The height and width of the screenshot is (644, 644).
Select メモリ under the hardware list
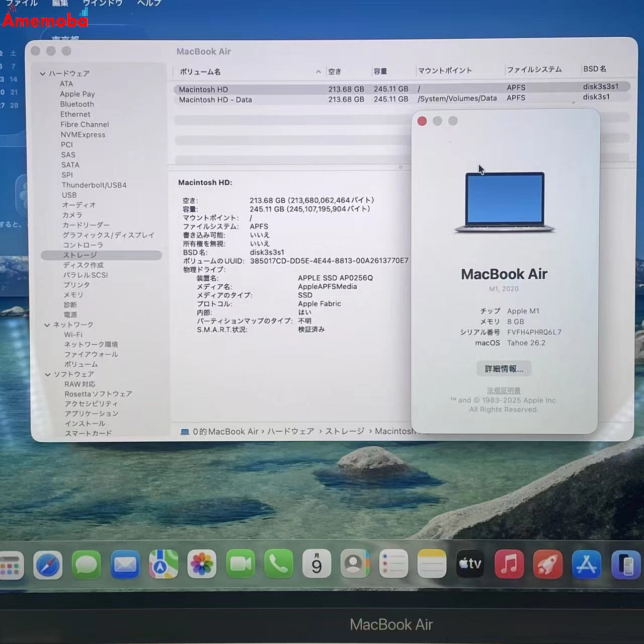point(74,295)
